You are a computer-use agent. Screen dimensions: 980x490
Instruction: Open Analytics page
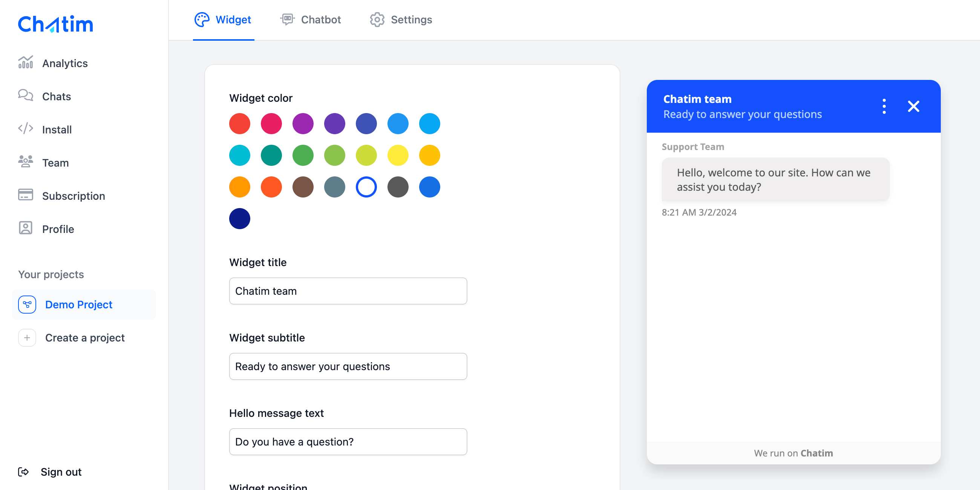pyautogui.click(x=65, y=63)
